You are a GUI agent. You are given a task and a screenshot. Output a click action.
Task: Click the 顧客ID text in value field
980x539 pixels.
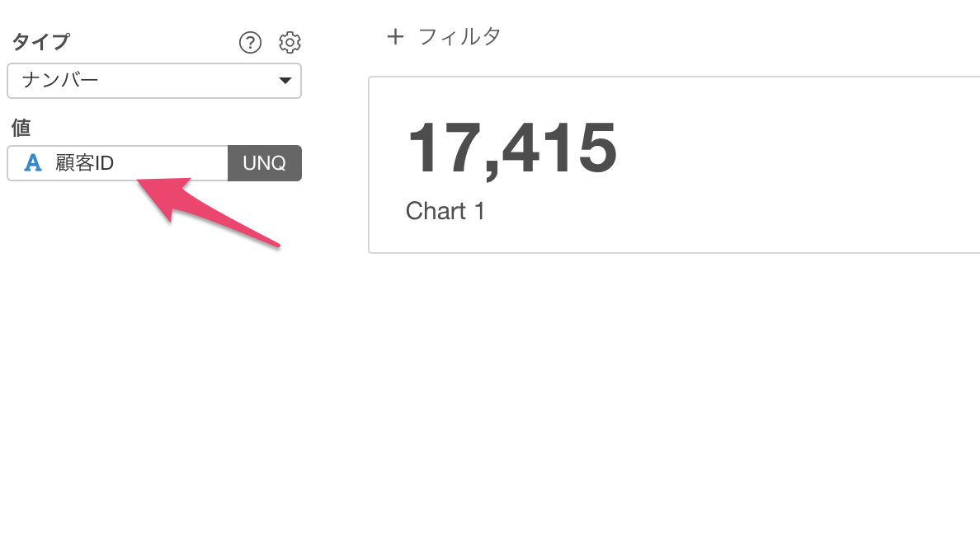(x=84, y=163)
